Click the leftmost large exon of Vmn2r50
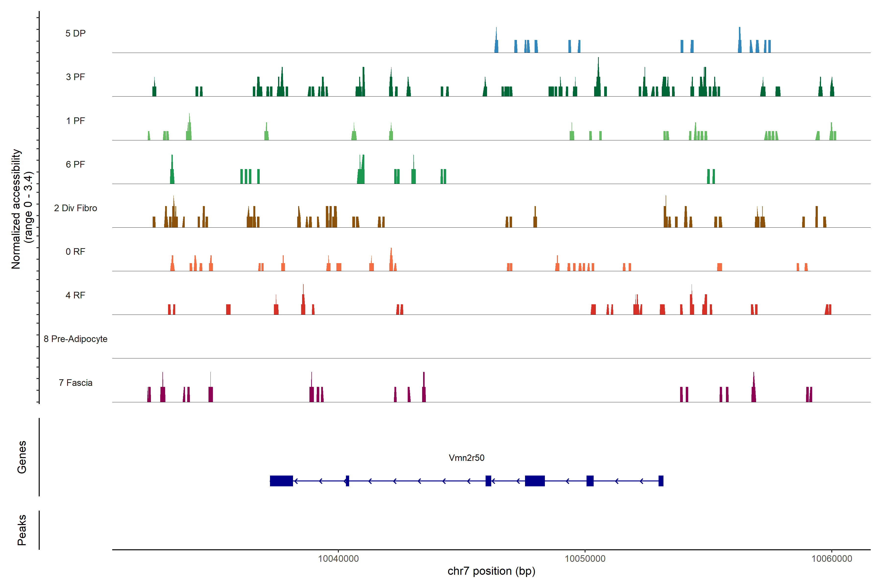The height and width of the screenshot is (588, 882). [x=281, y=481]
